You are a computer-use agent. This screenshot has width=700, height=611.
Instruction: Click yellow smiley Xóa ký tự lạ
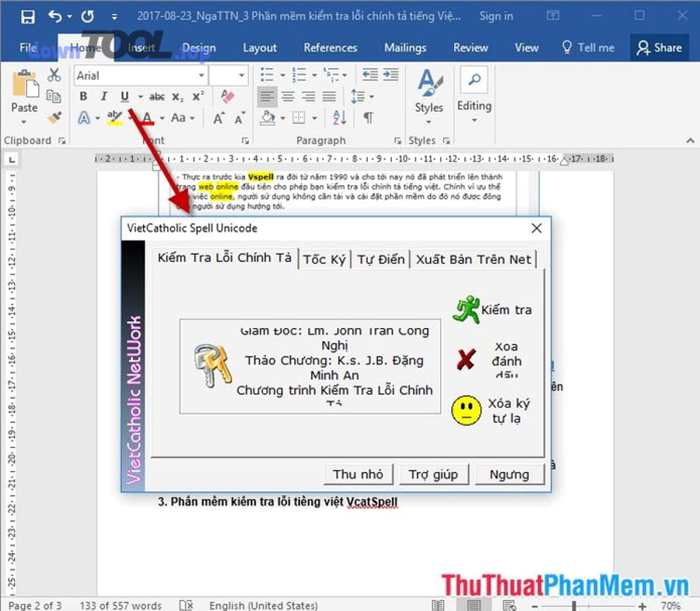coord(466,410)
